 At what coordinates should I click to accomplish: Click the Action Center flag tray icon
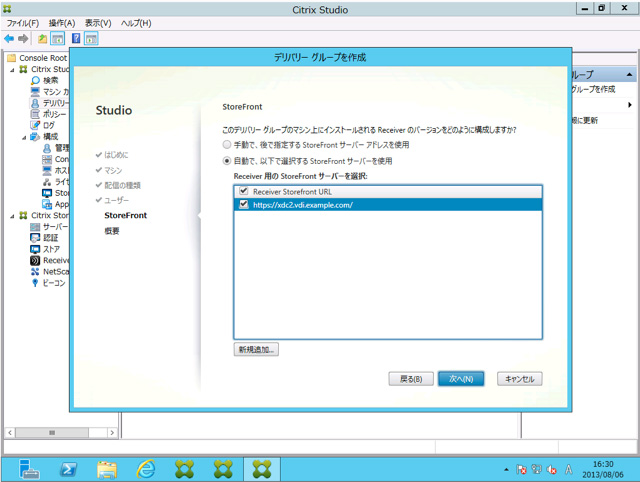point(521,470)
